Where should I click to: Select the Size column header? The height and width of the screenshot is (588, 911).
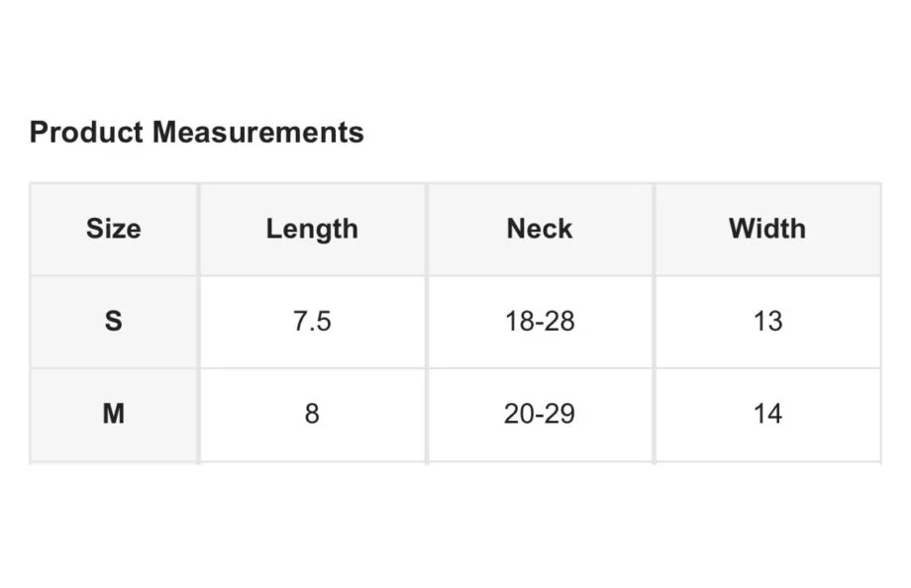point(114,229)
